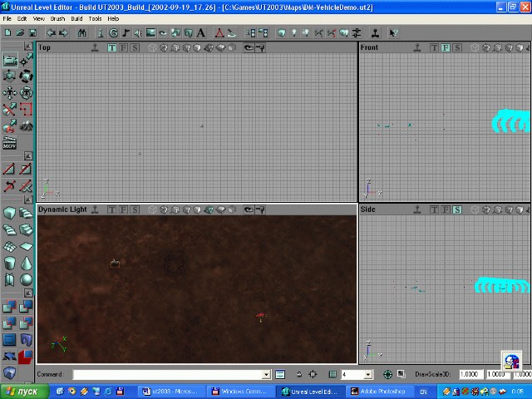Viewport: 532px width, 399px height.
Task: Click the Undo left-arrow icon
Action: tap(52, 33)
